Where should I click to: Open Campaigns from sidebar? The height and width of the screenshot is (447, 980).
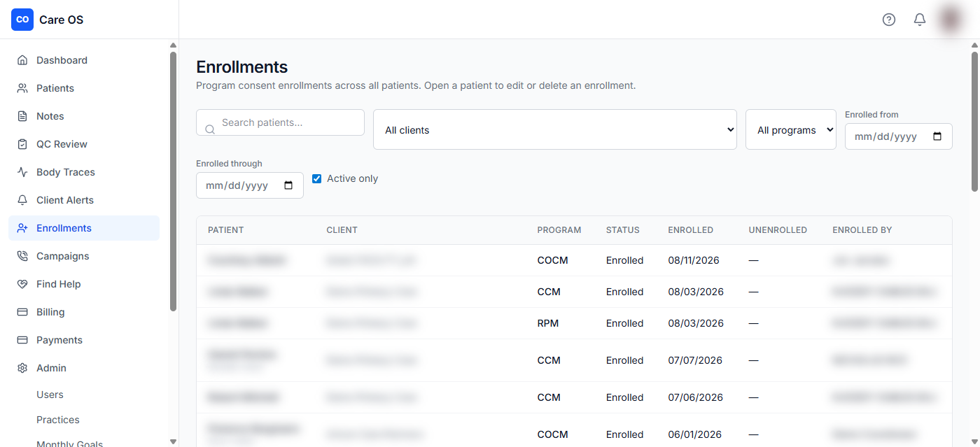84,256
